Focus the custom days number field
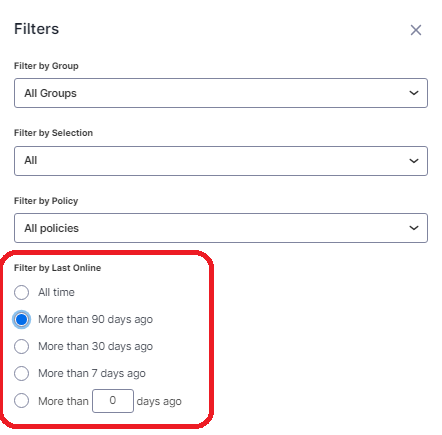 pos(113,401)
